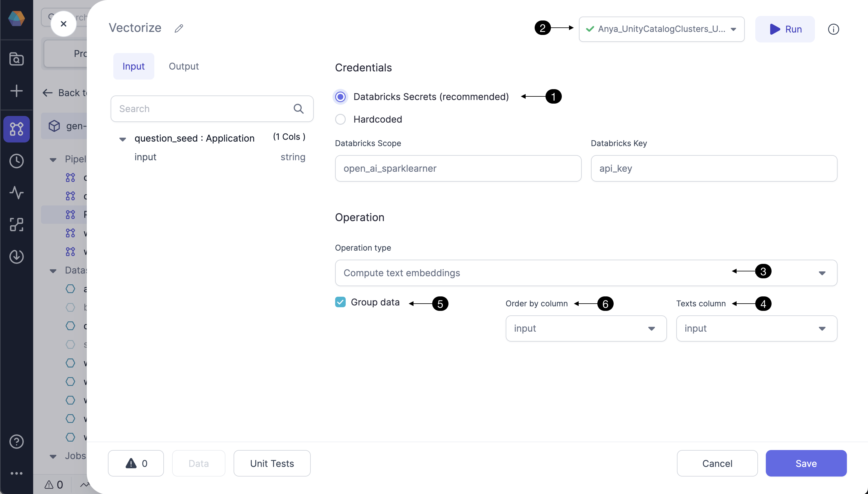Image resolution: width=868 pixels, height=494 pixels.
Task: Click the activity pulse icon in sidebar
Action: tap(16, 192)
